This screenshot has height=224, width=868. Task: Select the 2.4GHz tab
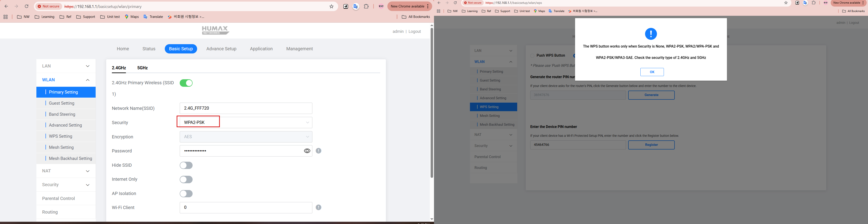(x=119, y=68)
